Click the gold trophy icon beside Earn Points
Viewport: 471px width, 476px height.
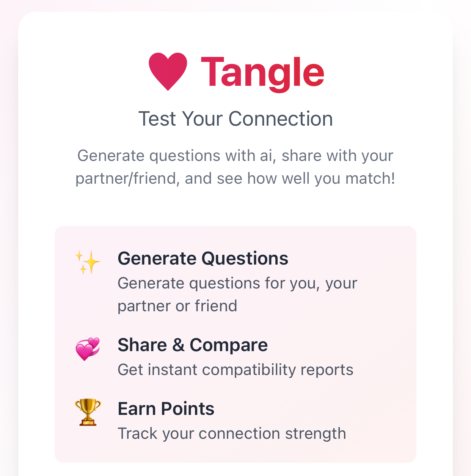[88, 412]
